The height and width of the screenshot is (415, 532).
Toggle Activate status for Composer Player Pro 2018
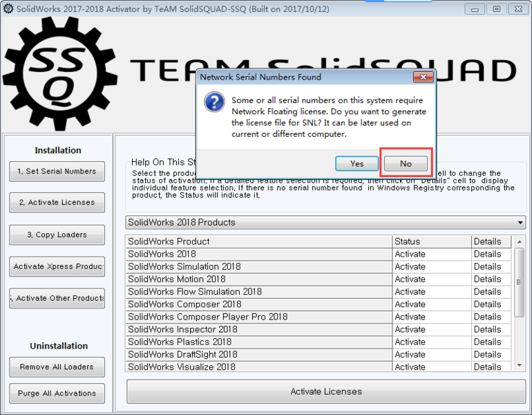coord(432,317)
